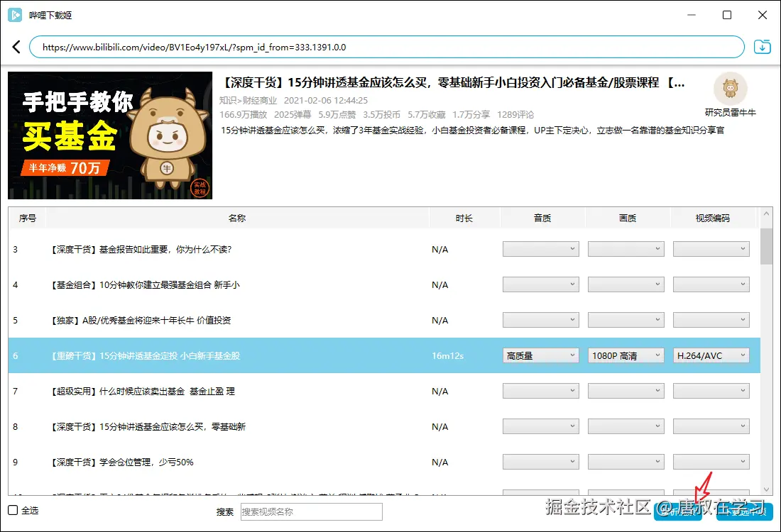Click the 解析视频 parse button

pos(678,511)
